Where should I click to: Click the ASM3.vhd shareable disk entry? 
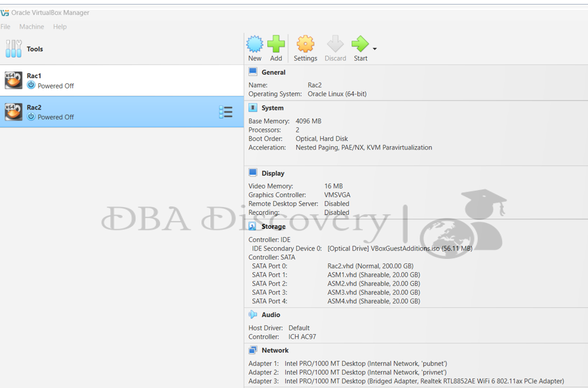click(x=374, y=292)
